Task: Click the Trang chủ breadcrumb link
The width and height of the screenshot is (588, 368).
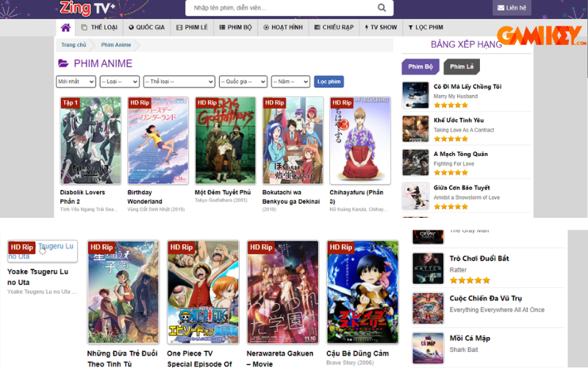Action: coord(73,45)
